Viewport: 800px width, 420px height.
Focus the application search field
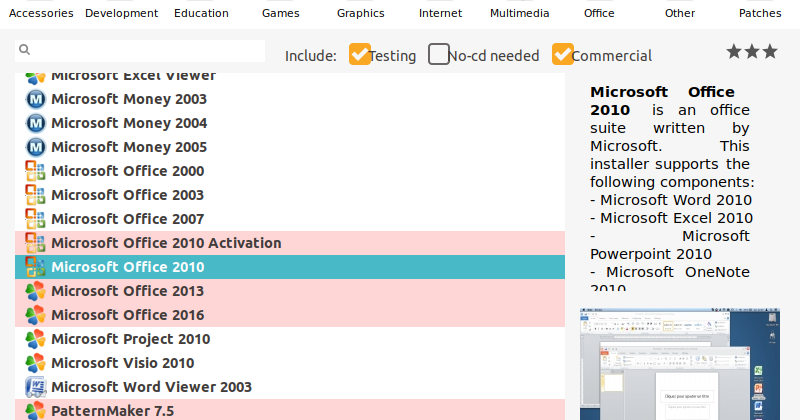coord(140,51)
